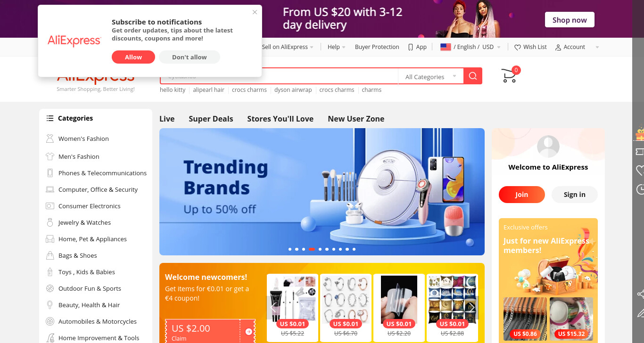Open the shopping cart icon

(x=509, y=76)
